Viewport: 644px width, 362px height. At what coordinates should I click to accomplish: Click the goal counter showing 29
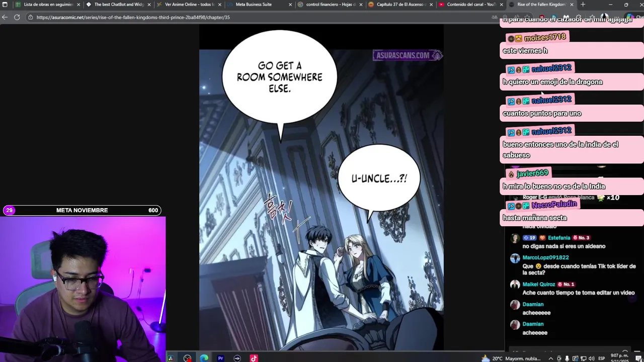click(10, 210)
